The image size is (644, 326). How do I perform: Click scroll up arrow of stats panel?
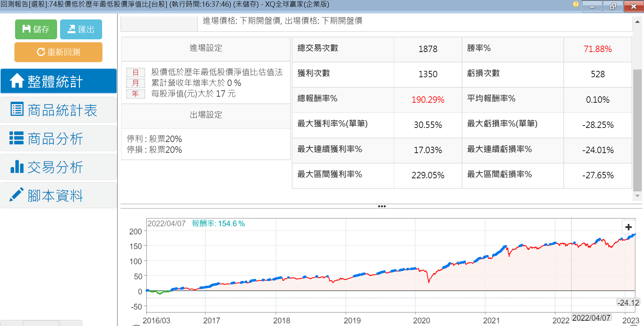[x=637, y=22]
